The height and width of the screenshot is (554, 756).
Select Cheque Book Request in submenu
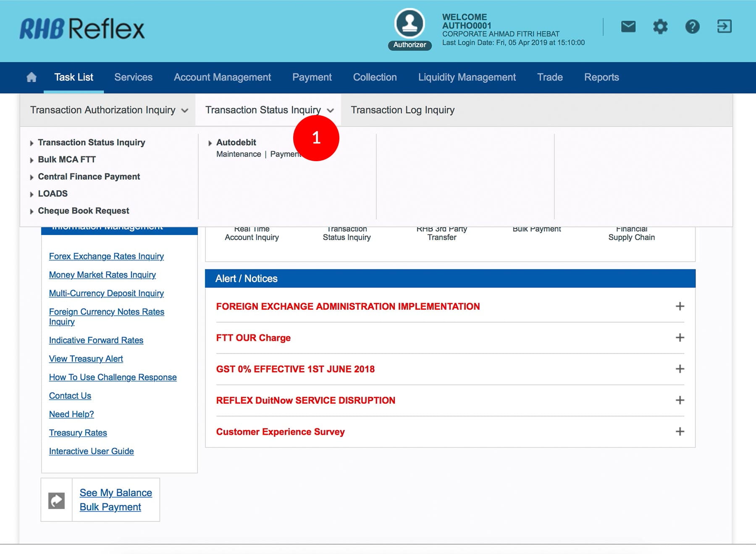click(x=83, y=211)
